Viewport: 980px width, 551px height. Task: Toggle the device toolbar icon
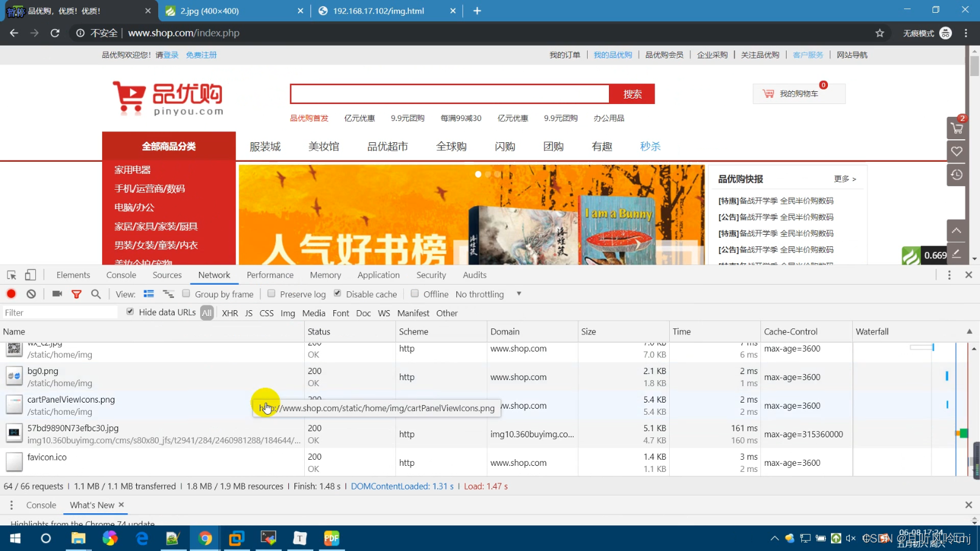click(30, 275)
